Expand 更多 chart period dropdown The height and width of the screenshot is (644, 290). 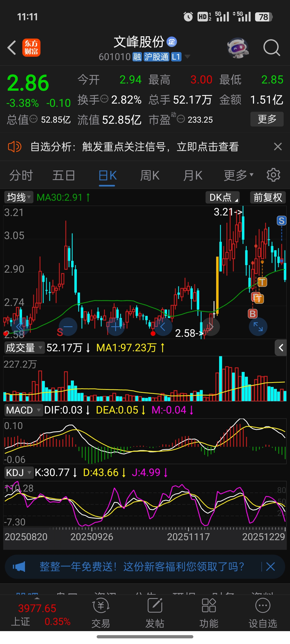pyautogui.click(x=238, y=176)
